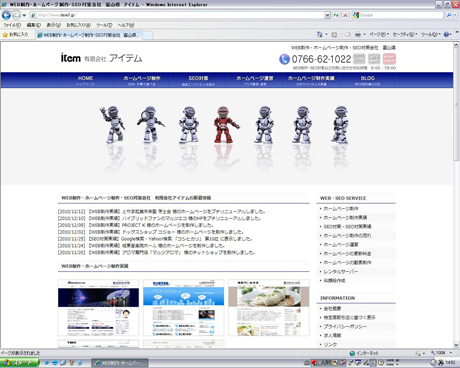This screenshot has width=460, height=368.
Task: Click the browser Back arrow button
Action: [x=6, y=15]
